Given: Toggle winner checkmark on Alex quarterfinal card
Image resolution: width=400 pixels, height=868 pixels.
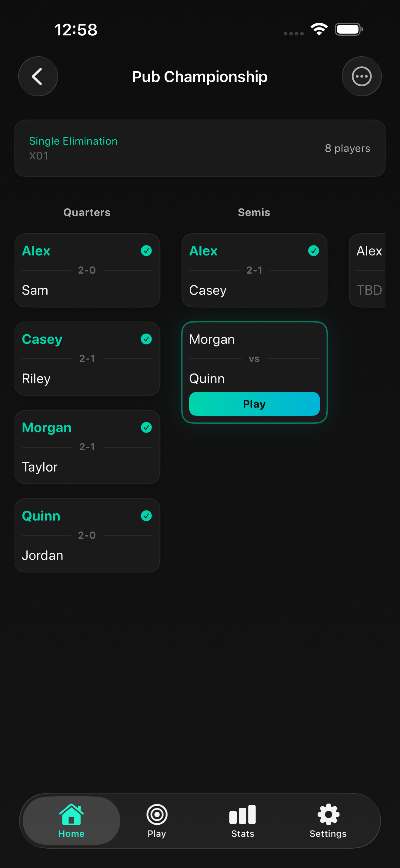Looking at the screenshot, I should tap(146, 251).
